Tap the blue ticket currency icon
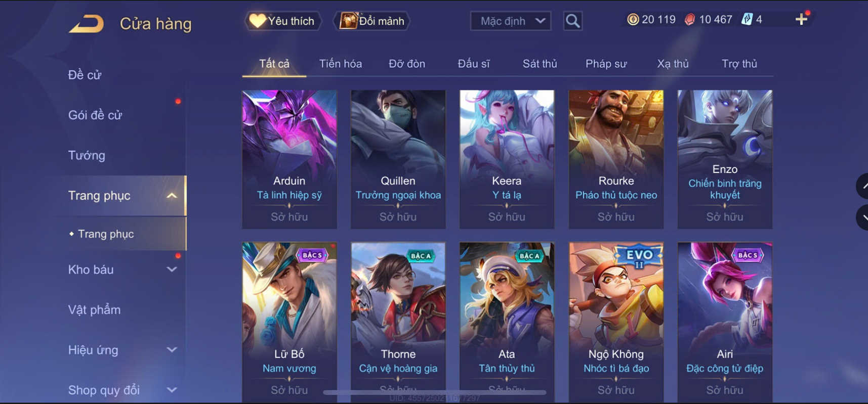 click(747, 19)
